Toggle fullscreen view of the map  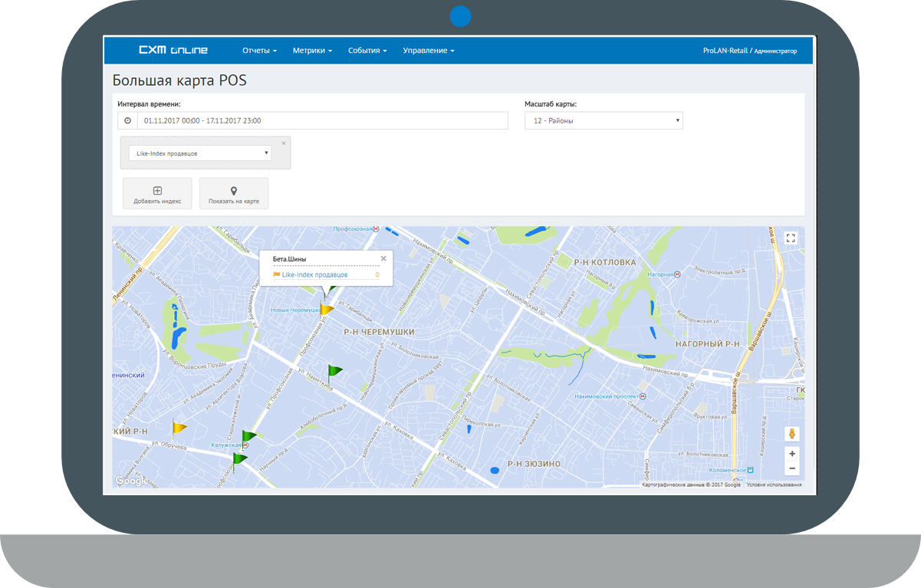pyautogui.click(x=791, y=238)
